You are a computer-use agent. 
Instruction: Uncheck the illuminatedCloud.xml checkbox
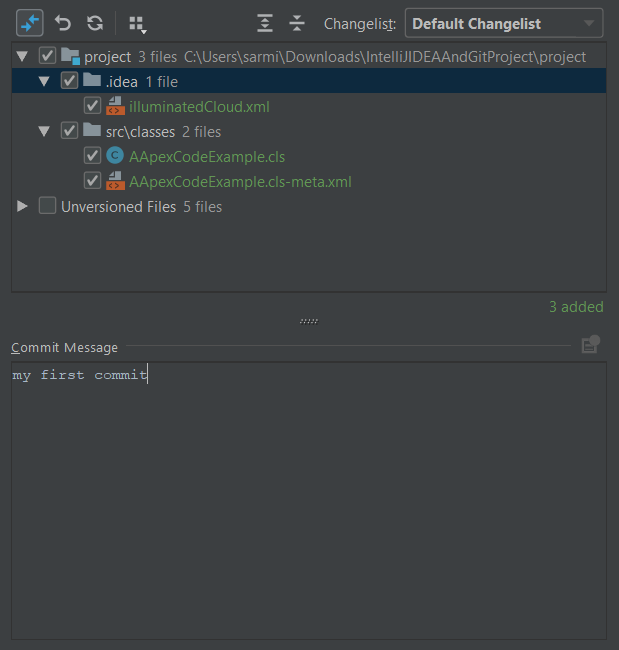[92, 106]
